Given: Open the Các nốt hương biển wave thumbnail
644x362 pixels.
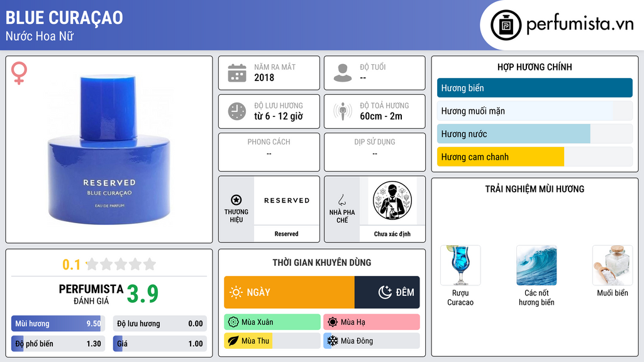Looking at the screenshot, I should (536, 265).
